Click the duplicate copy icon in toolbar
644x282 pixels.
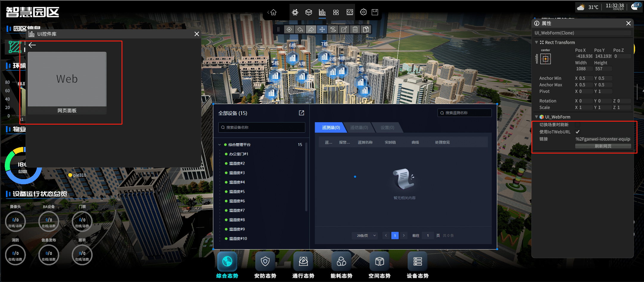pyautogui.click(x=366, y=30)
